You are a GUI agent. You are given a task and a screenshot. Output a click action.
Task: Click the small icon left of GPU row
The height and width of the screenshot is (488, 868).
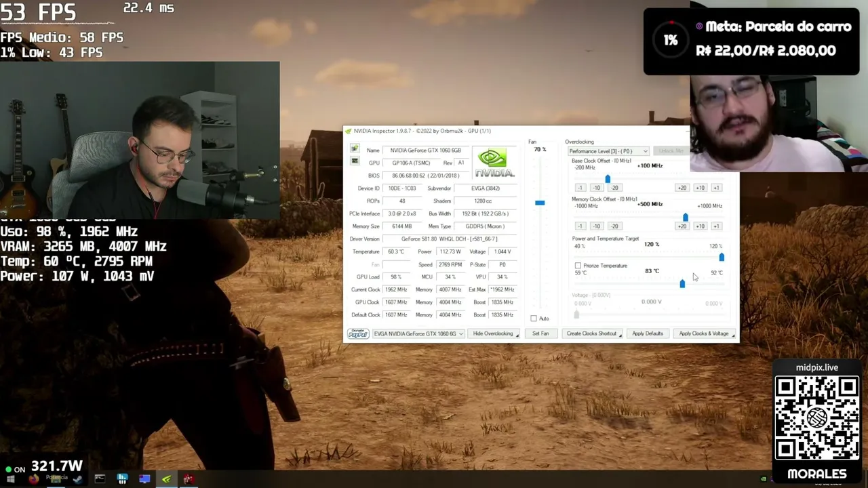[x=355, y=161]
